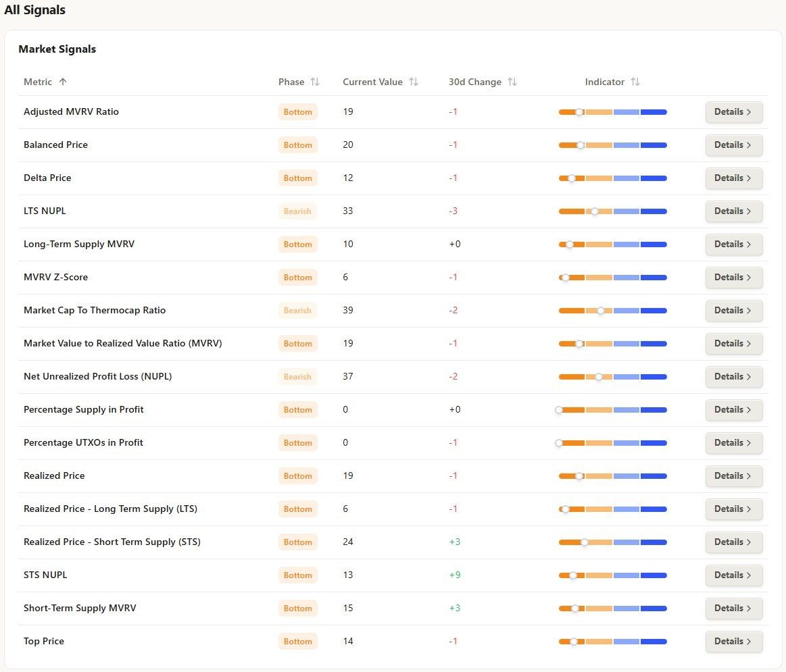The image size is (786, 672).
Task: Click current value 24 for Realized Price STS
Action: pyautogui.click(x=348, y=542)
